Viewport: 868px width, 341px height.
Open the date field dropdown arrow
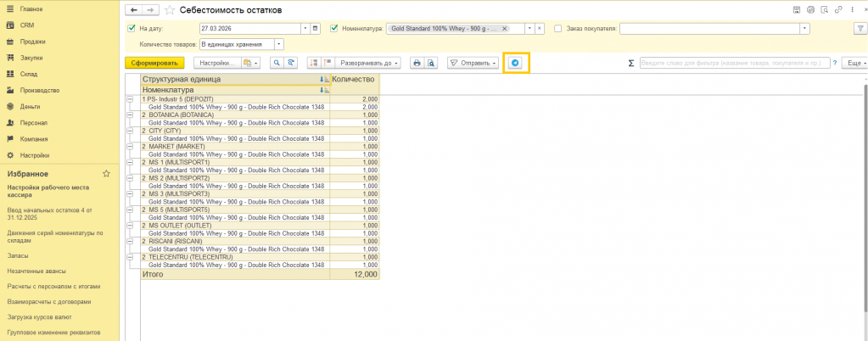(305, 28)
